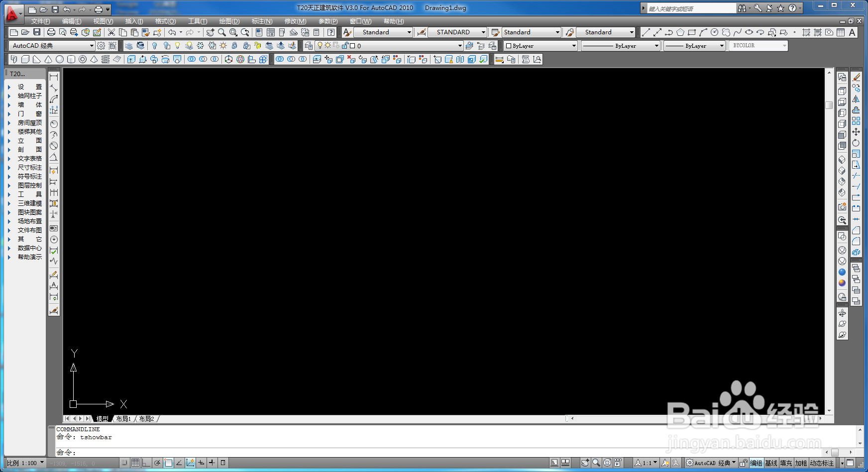Screen dimensions: 868x472
Task: Select the Erase tool in modify toolbar
Action: point(856,77)
